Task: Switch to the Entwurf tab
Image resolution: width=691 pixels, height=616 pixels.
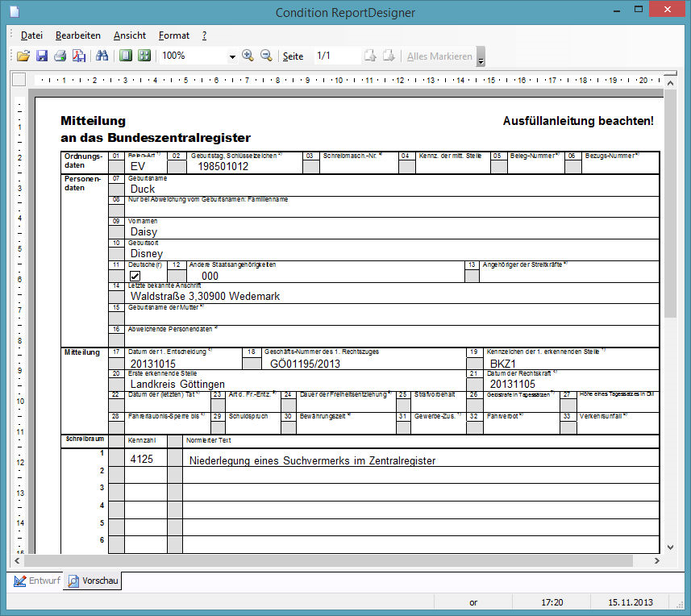Action: (x=37, y=581)
